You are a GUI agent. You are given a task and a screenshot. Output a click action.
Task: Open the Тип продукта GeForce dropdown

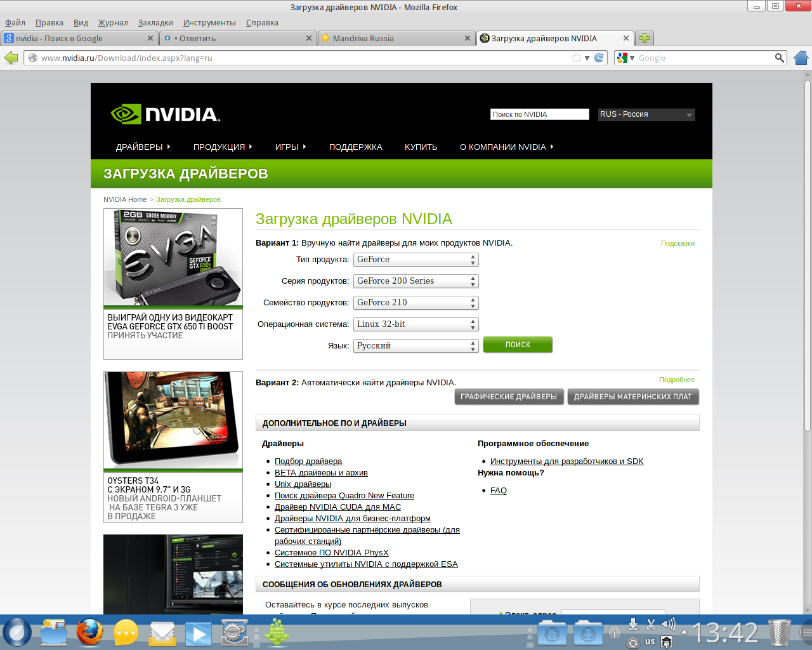pos(416,260)
